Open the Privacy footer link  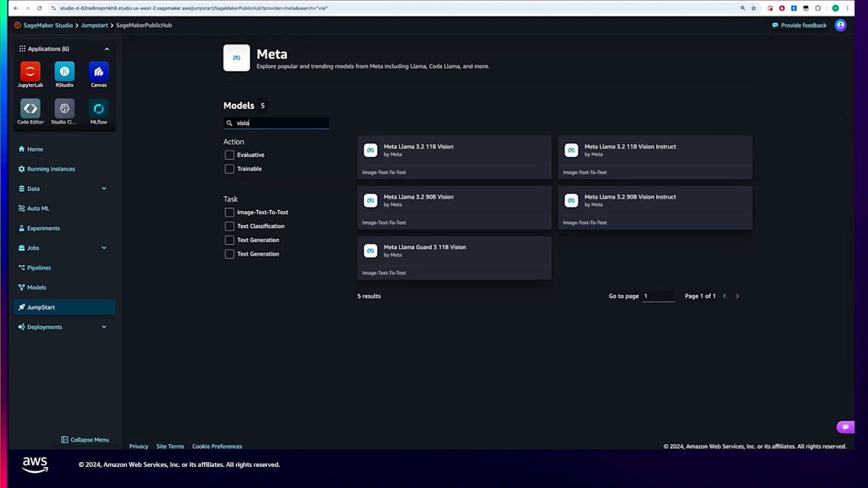click(x=139, y=446)
